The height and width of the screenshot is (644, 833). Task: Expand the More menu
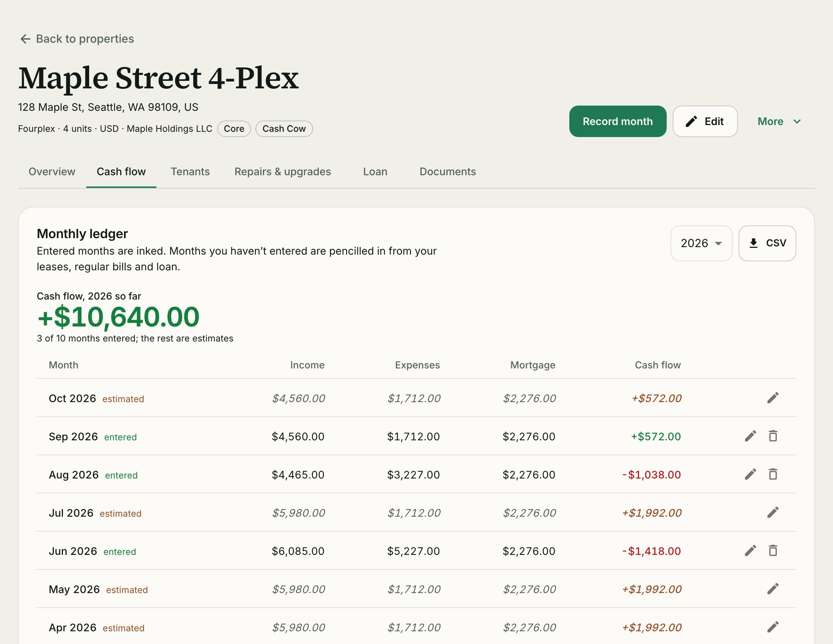tap(779, 122)
